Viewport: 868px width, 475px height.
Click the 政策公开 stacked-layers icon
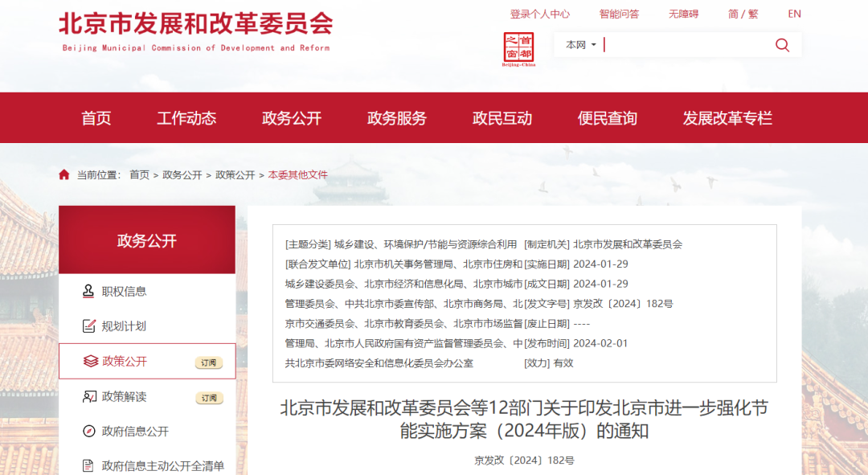pyautogui.click(x=91, y=361)
